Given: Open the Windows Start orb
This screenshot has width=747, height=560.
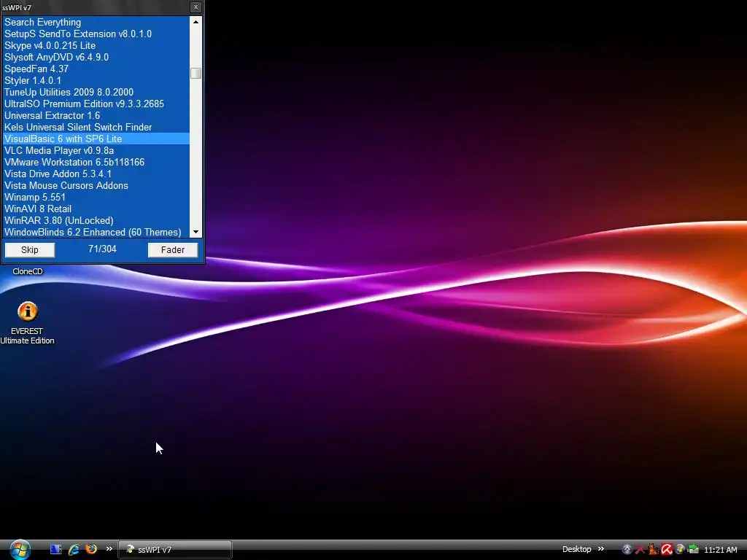Looking at the screenshot, I should (20, 550).
